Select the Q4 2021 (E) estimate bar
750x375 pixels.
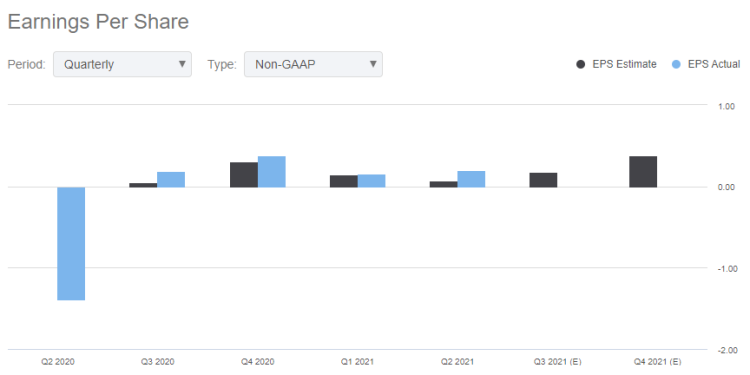coord(643,172)
